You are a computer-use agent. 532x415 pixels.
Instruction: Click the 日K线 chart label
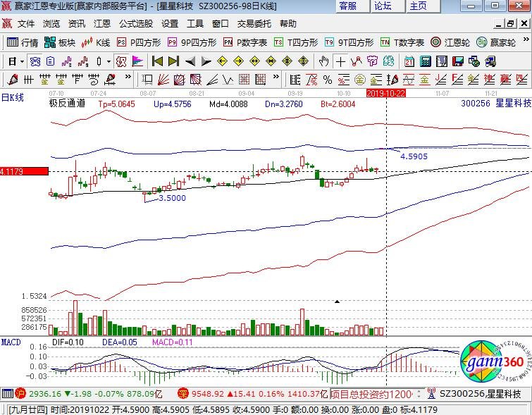(x=13, y=98)
